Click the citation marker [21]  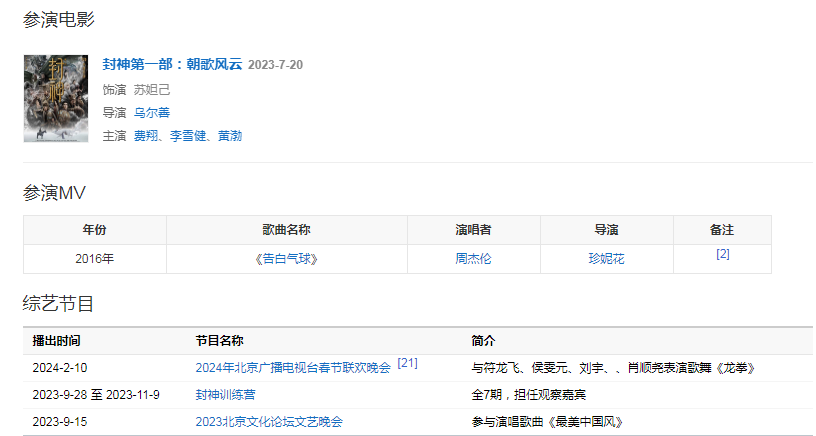coord(407,363)
